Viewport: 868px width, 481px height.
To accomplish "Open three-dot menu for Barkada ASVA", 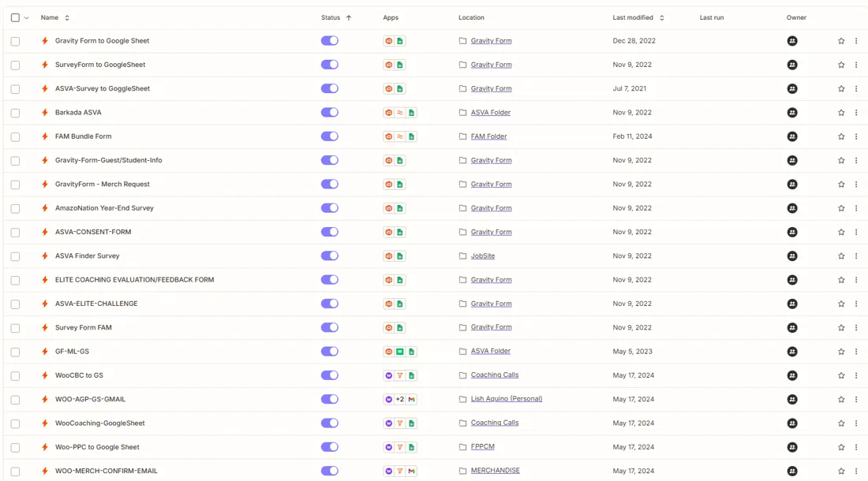I will click(x=856, y=112).
